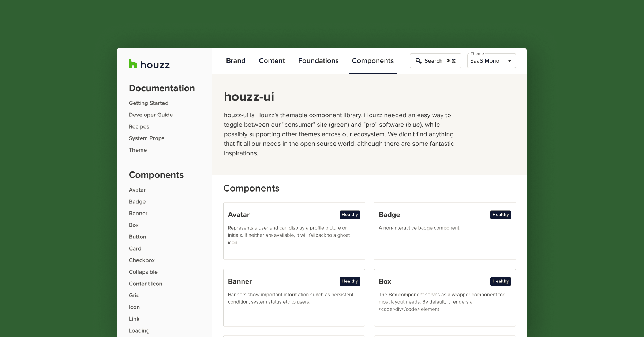Viewport: 644px width, 337px height.
Task: Open Button component in sidebar
Action: pos(138,237)
